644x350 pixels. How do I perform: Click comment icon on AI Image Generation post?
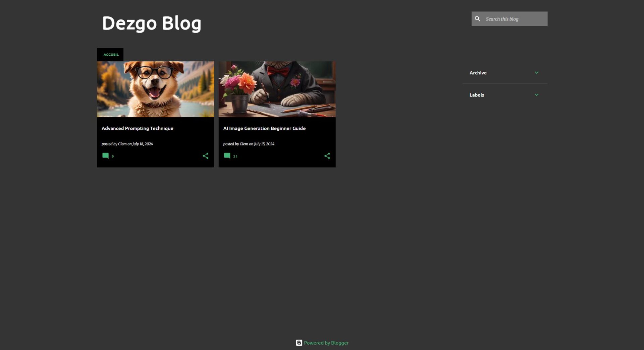(227, 156)
